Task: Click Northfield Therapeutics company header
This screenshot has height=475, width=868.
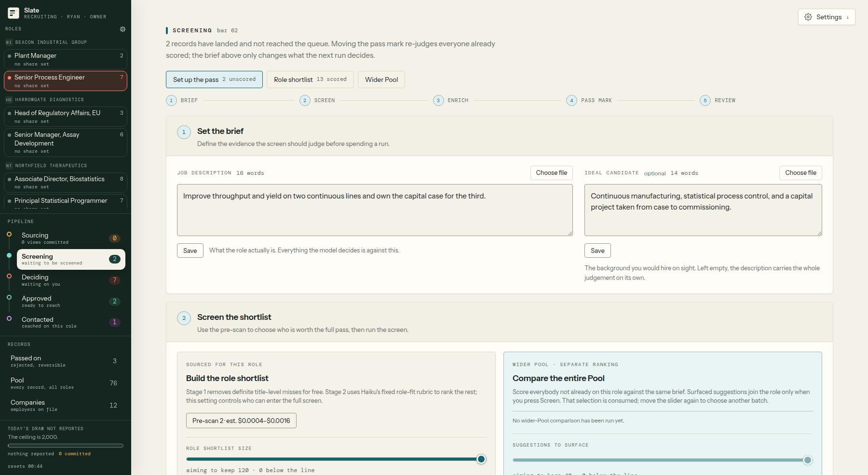Action: (x=46, y=166)
